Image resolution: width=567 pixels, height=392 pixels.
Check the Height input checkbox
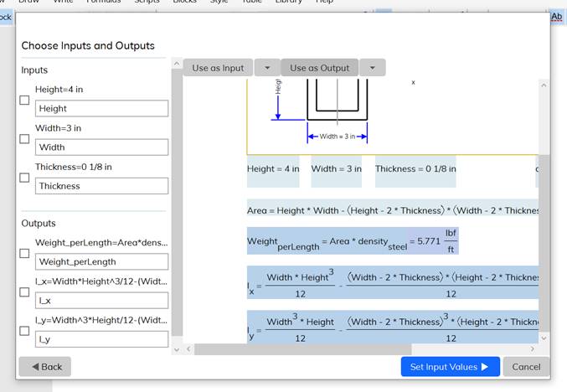tap(24, 101)
